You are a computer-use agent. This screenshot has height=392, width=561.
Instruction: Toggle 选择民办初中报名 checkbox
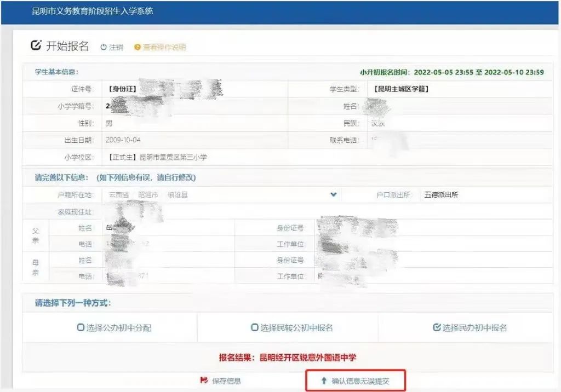437,327
